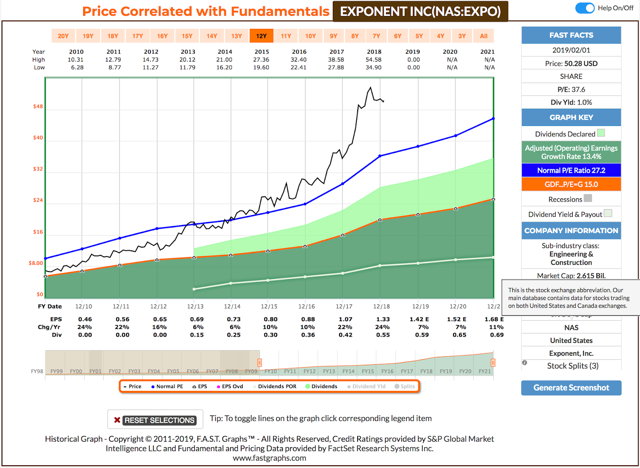
Task: Switch to the 17Y range tab
Action: [x=138, y=36]
